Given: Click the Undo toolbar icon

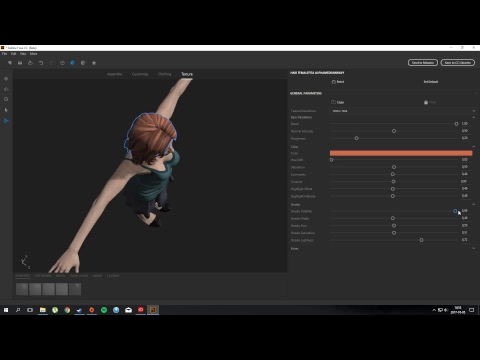Looking at the screenshot, I should [x=41, y=63].
